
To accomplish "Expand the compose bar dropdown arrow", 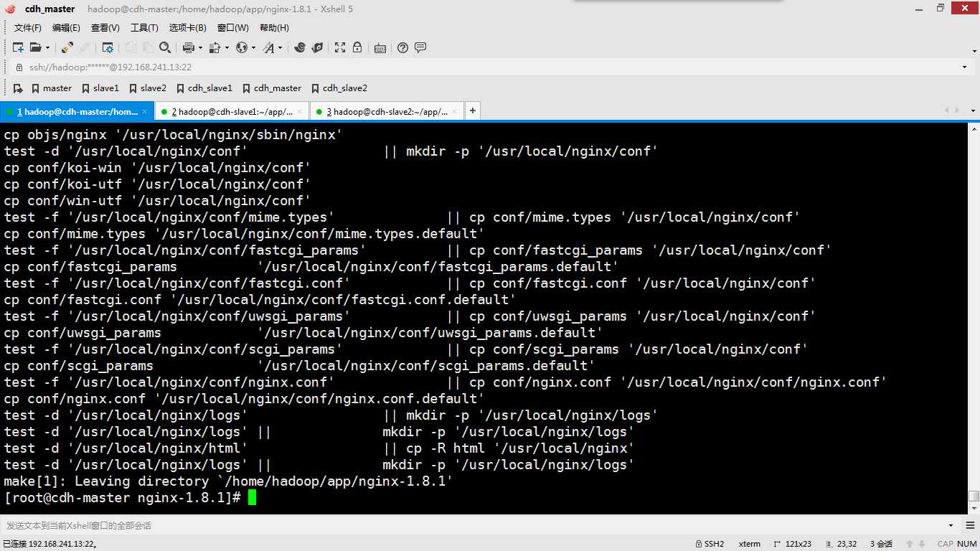I will (x=951, y=526).
